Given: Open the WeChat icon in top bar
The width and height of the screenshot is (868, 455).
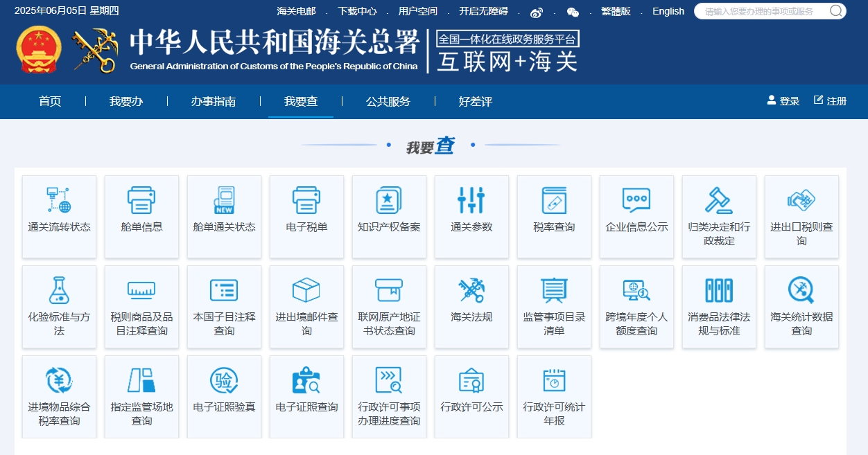Looking at the screenshot, I should 573,12.
